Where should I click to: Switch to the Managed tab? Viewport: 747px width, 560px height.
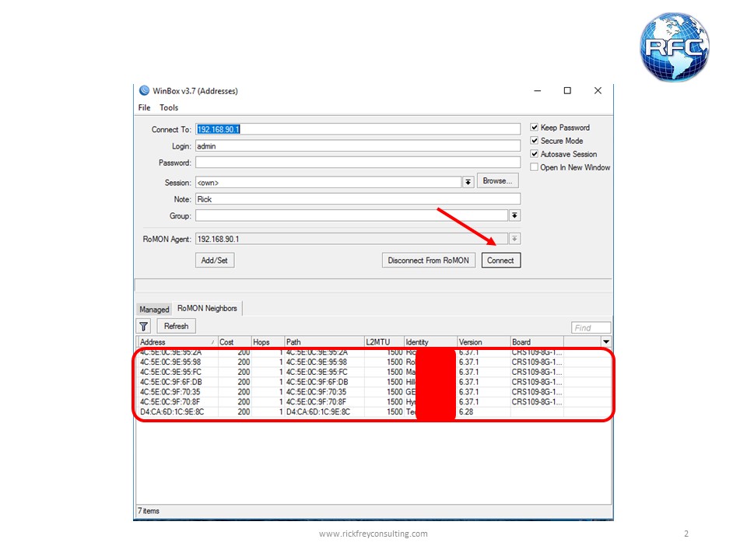154,309
